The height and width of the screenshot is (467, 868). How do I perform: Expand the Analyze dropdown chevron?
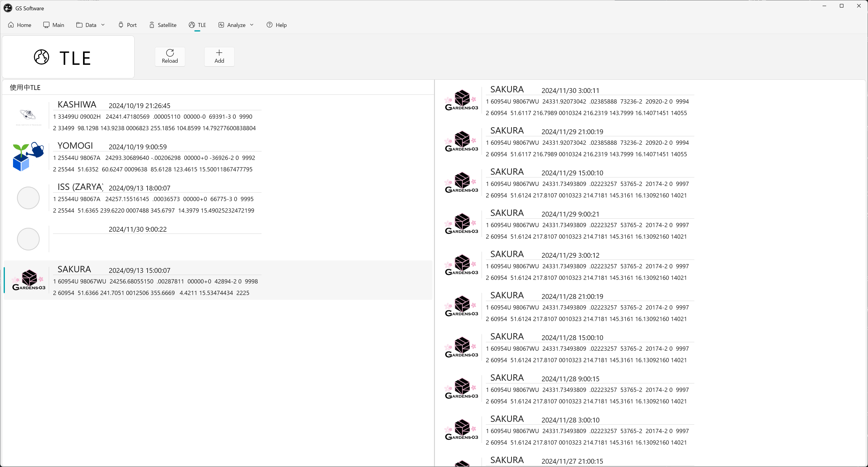[x=252, y=25]
